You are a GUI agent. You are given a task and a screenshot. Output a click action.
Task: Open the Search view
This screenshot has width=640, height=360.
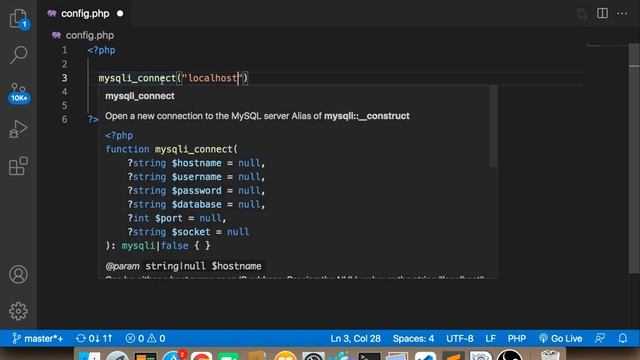(18, 55)
